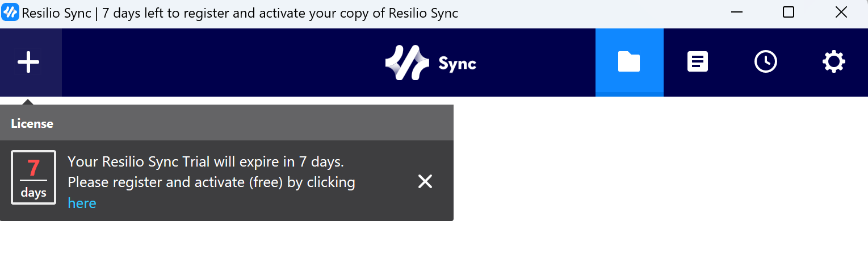Viewport: 868px width, 270px height.
Task: Click the Resilio logo mark in header
Action: click(407, 63)
